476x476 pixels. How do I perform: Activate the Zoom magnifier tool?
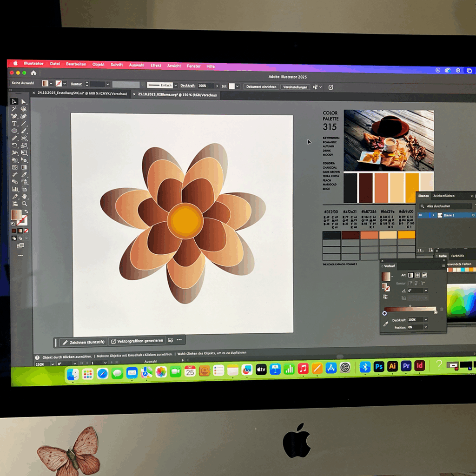[x=24, y=204]
